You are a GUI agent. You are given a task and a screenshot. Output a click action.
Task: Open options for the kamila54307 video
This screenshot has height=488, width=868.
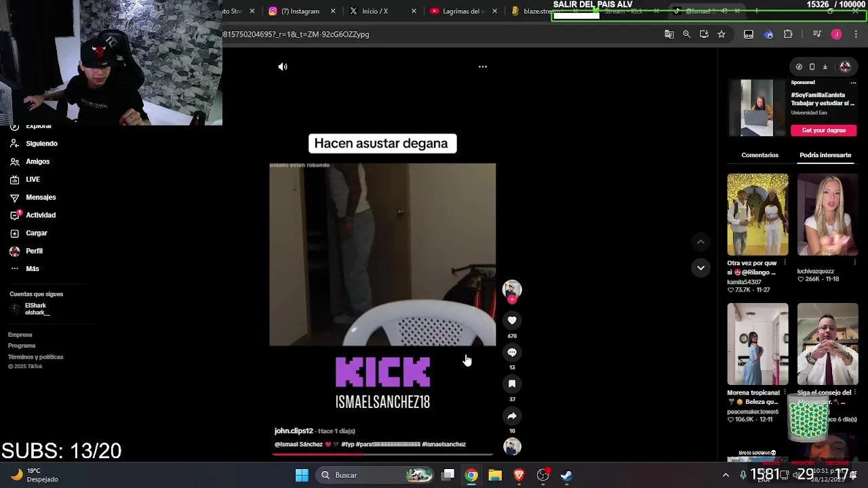pos(785,262)
